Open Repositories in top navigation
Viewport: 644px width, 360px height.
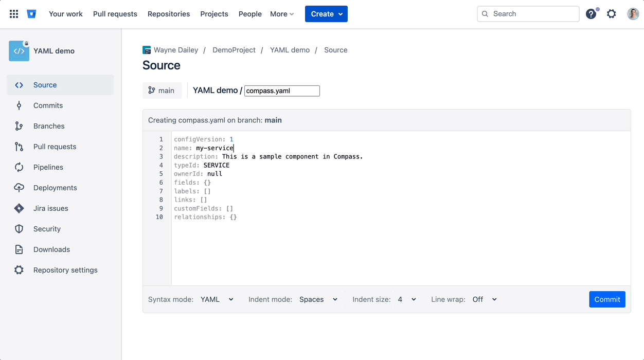[169, 14]
